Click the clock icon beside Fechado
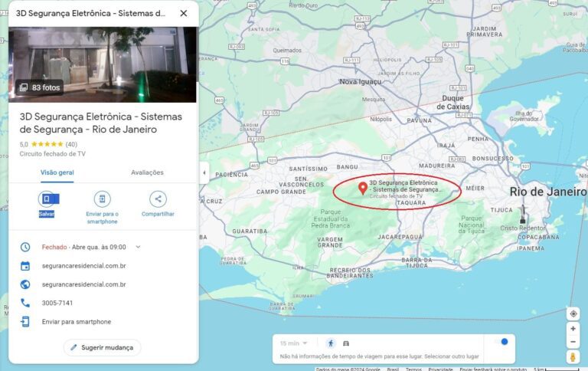Screen dimensions: 588x371 coord(25,247)
